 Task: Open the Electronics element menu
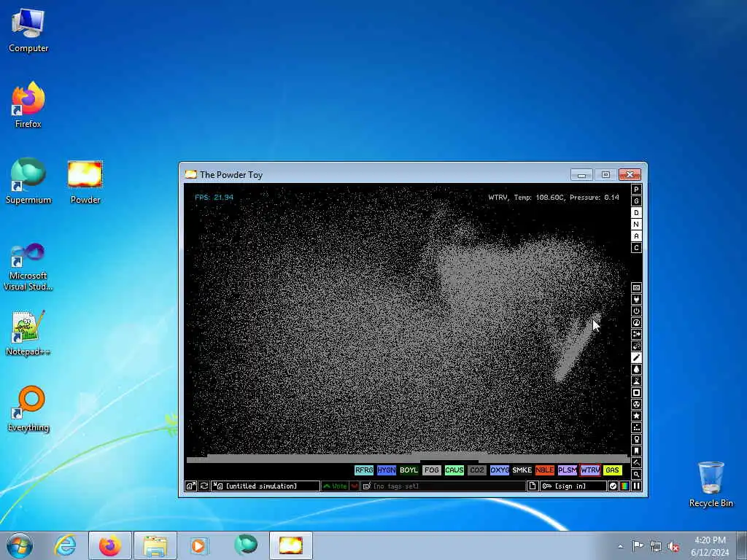pyautogui.click(x=636, y=299)
